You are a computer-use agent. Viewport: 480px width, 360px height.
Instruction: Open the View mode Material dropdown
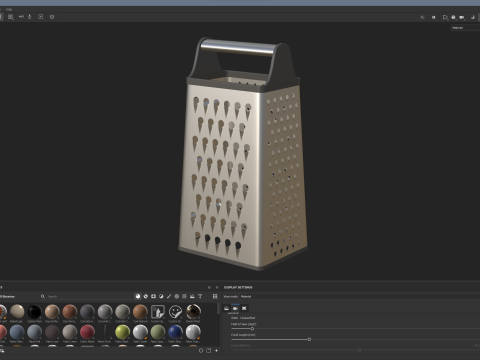(x=360, y=296)
